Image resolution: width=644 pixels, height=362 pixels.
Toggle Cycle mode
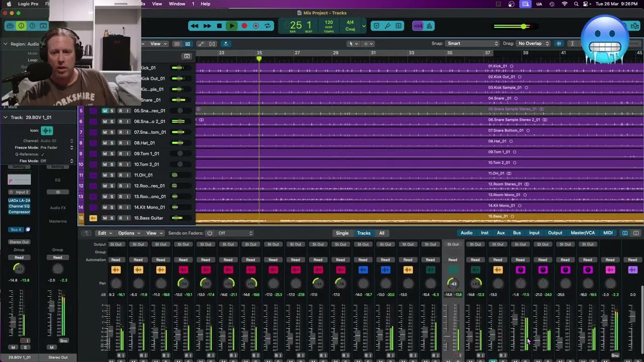click(x=268, y=26)
